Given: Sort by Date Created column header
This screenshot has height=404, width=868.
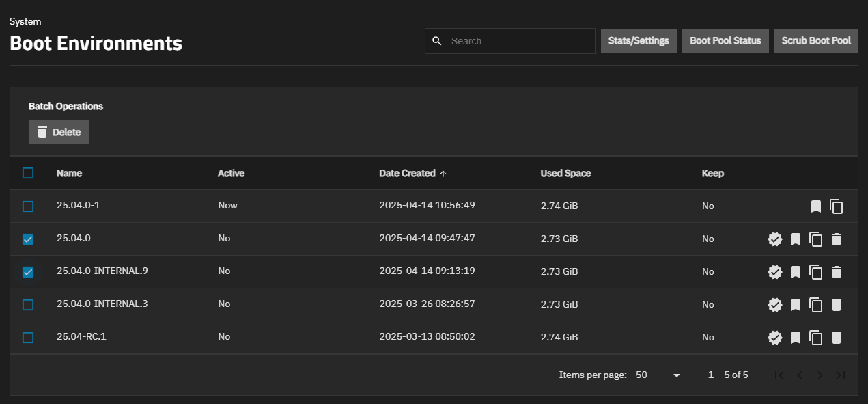Looking at the screenshot, I should (x=407, y=174).
